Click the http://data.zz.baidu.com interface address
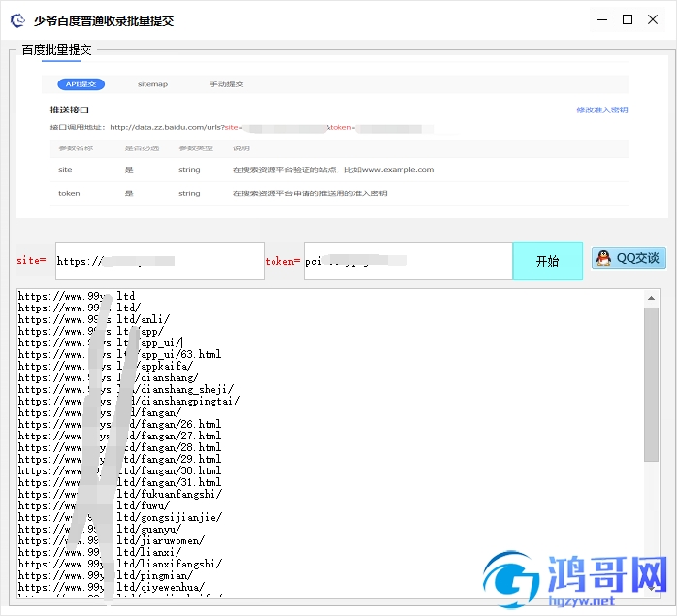 pyautogui.click(x=167, y=127)
